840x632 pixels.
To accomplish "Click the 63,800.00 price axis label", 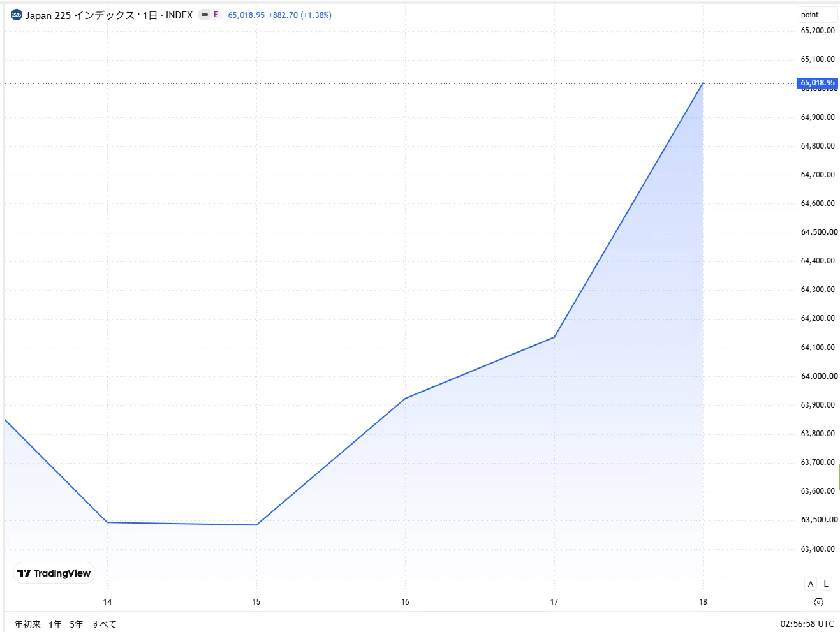I will [x=818, y=434].
